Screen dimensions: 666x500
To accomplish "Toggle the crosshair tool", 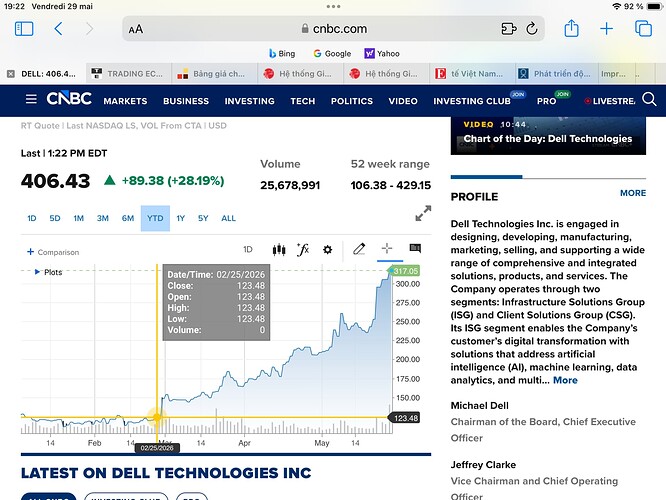I will (387, 248).
